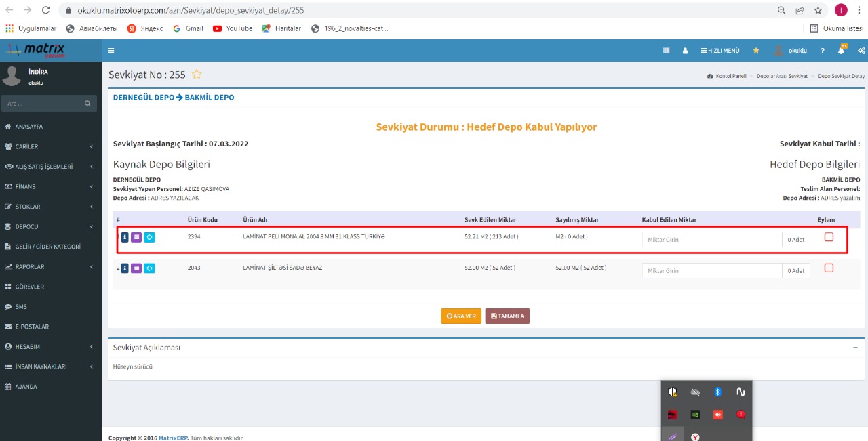Screen dimensions: 868x441
Task: Open the HIZLI MENÜ in the header
Action: [x=720, y=51]
